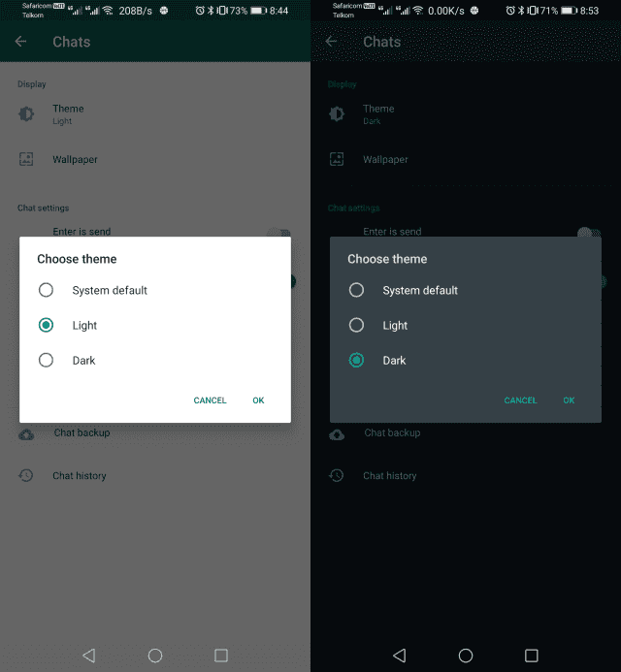This screenshot has height=672, width=621.
Task: Click OK in the dark theme dialog
Action: pos(569,400)
